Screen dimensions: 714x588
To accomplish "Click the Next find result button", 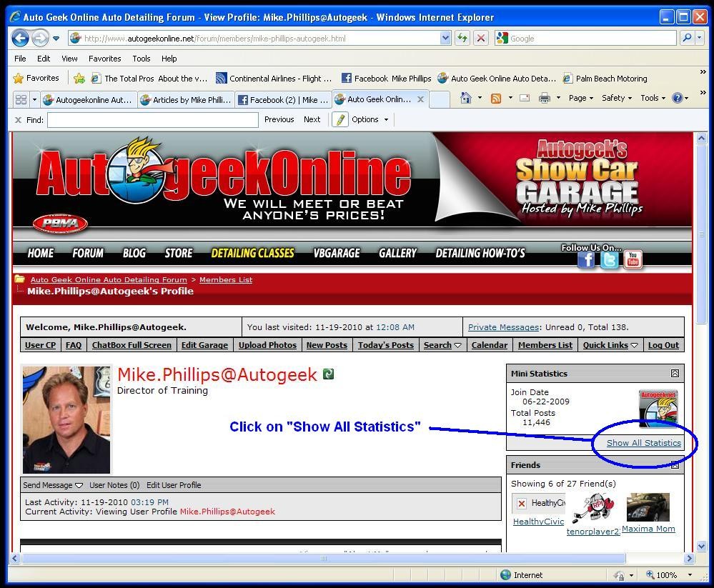I will (312, 119).
